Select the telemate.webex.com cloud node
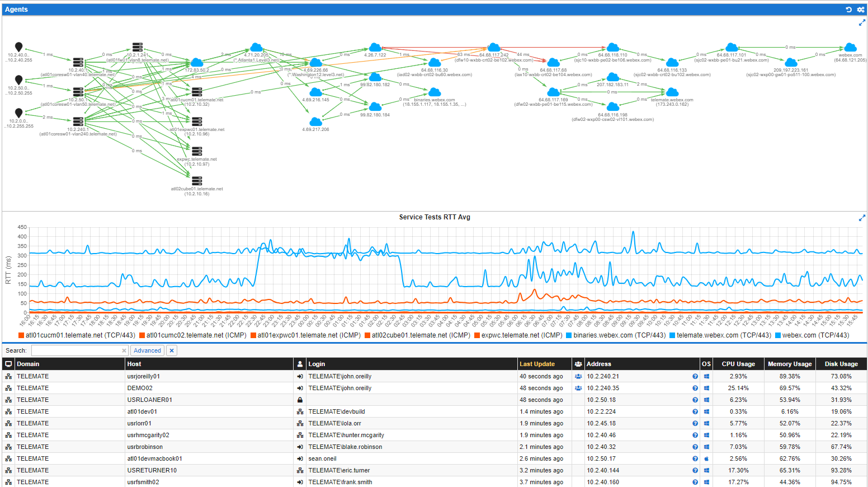Viewport: 868px width, 487px height. pos(672,92)
